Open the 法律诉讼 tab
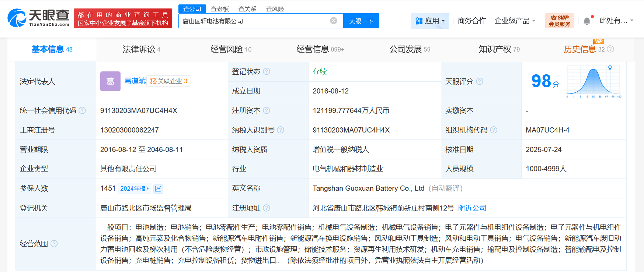Screen dimensions: 644x272 coord(141,49)
